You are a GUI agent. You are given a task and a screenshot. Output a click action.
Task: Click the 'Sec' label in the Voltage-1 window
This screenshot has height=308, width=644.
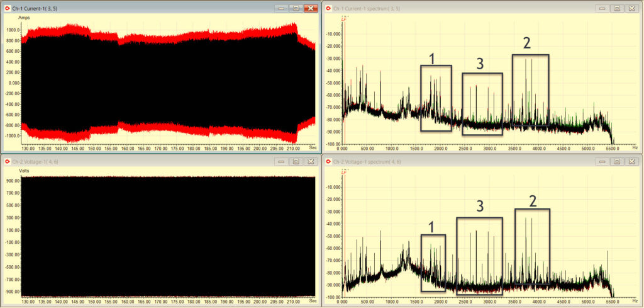coord(313,300)
